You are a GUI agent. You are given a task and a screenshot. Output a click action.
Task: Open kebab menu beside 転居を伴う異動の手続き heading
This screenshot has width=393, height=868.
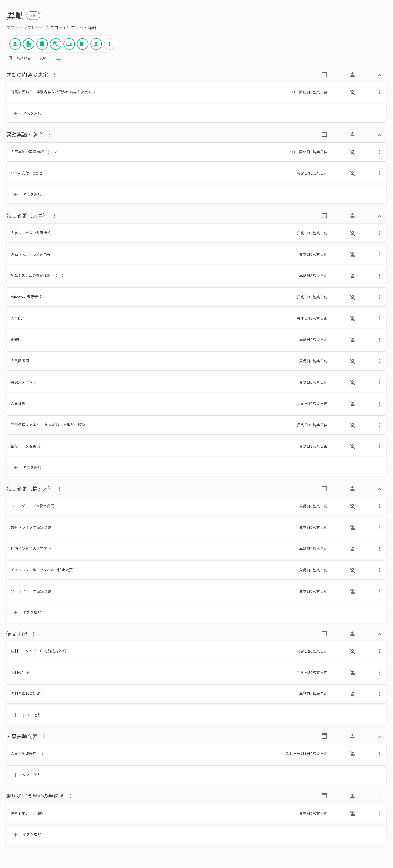[70, 796]
